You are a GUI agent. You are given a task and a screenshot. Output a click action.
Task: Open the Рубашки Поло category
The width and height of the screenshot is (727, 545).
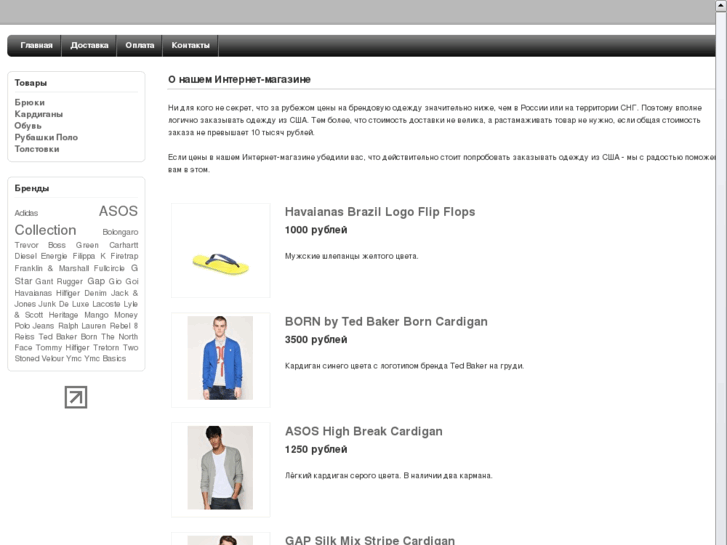click(46, 137)
